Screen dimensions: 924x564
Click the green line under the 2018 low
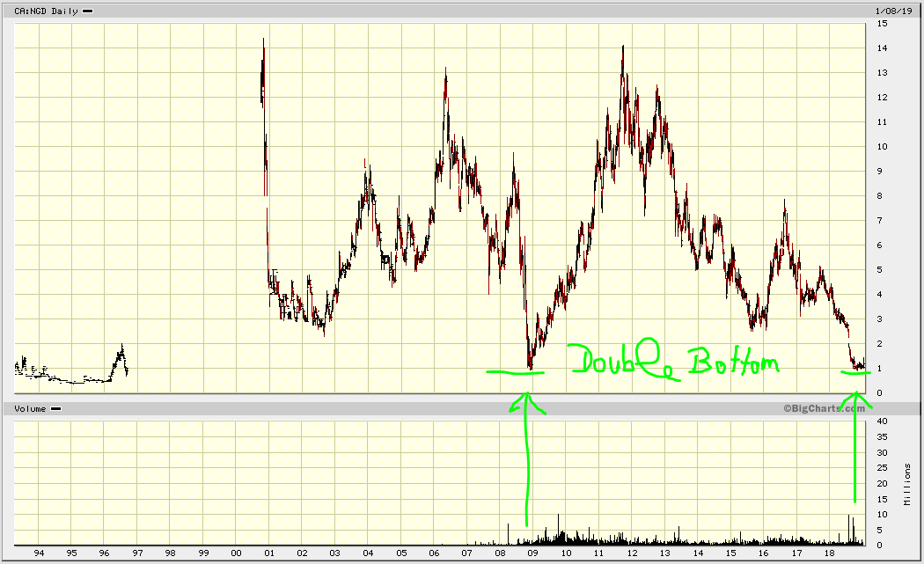[x=855, y=373]
